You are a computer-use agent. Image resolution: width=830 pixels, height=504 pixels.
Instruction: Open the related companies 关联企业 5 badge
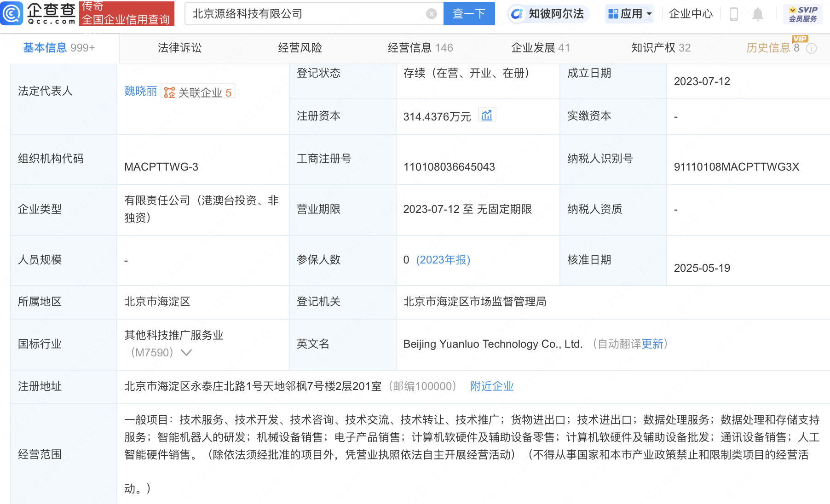tap(198, 92)
